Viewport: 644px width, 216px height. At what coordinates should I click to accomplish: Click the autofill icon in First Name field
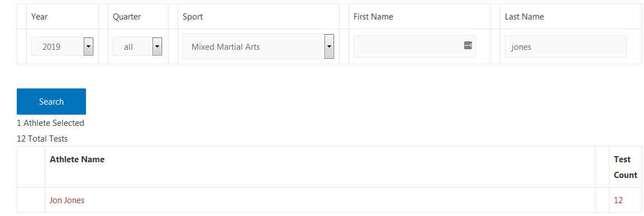coord(468,45)
